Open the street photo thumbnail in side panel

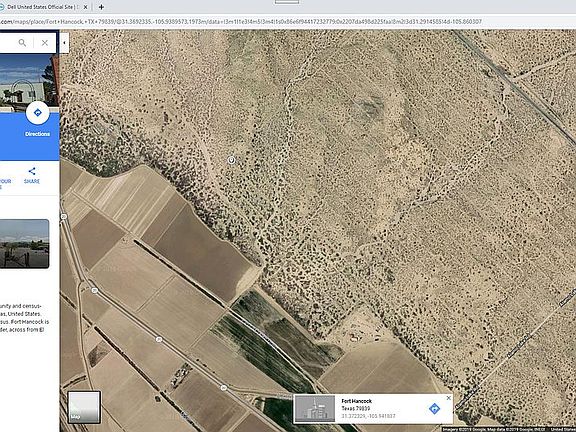[x=24, y=244]
